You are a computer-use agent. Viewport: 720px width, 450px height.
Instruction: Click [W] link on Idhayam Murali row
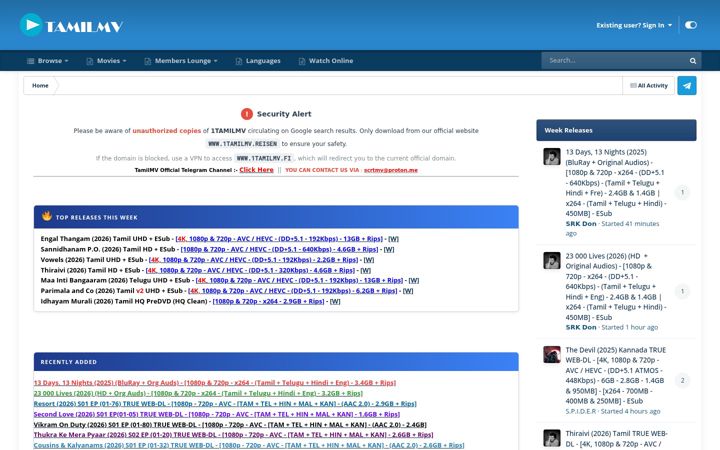(x=335, y=302)
